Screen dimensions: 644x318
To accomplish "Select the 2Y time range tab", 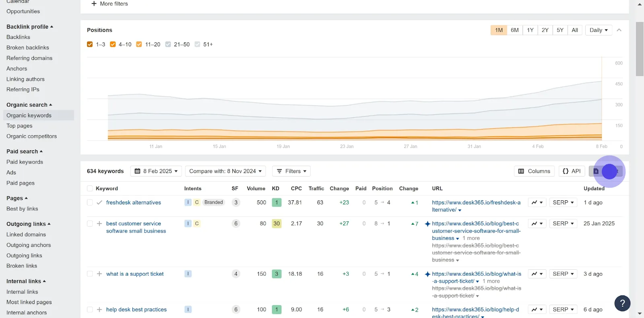I will (x=545, y=30).
